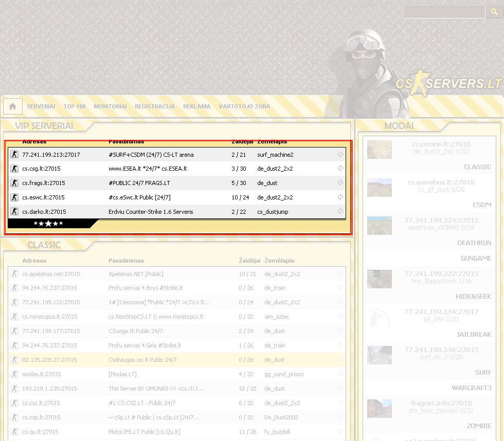The image size is (504, 441).
Task: Select the WARCRAFT3 mod category
Action: (472, 388)
